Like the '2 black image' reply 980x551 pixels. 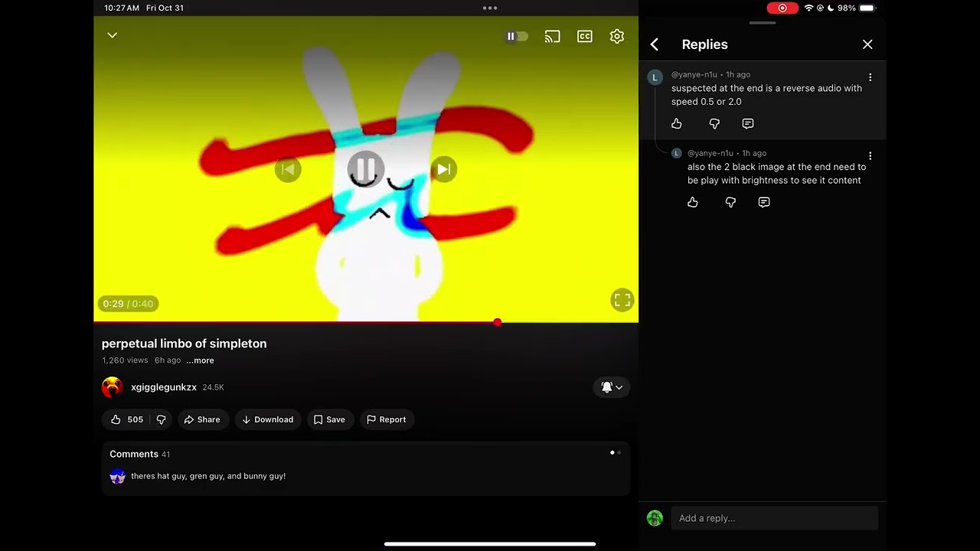[x=693, y=202]
